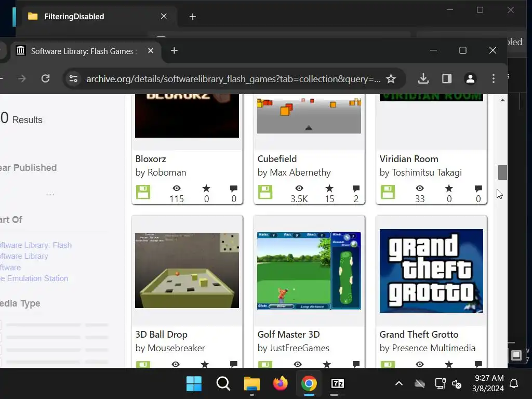Viewport: 532px width, 399px height.
Task: Open the 'Emulation Station' collection link
Action: pos(34,278)
